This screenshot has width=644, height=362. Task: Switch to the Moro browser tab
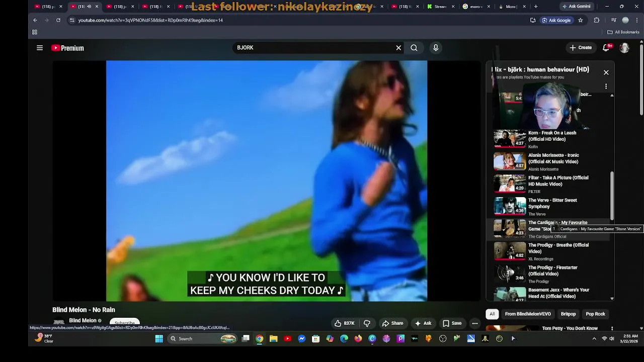pyautogui.click(x=511, y=7)
